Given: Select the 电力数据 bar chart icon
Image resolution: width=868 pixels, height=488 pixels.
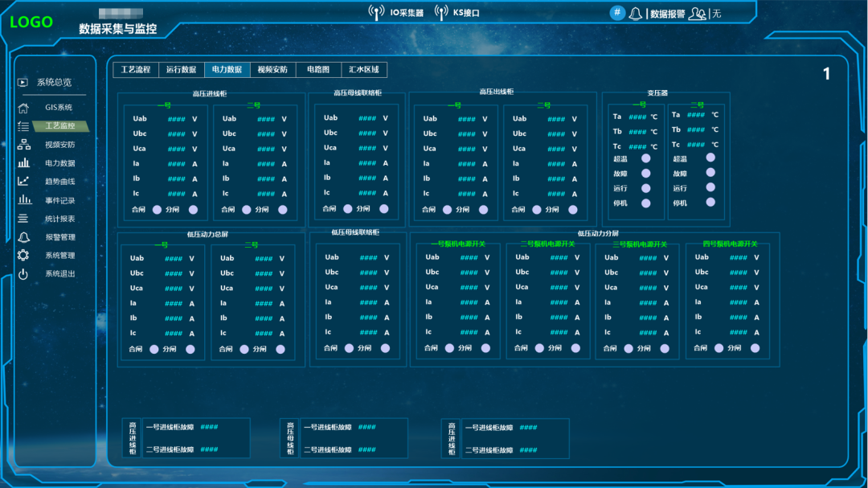Looking at the screenshot, I should pos(24,163).
